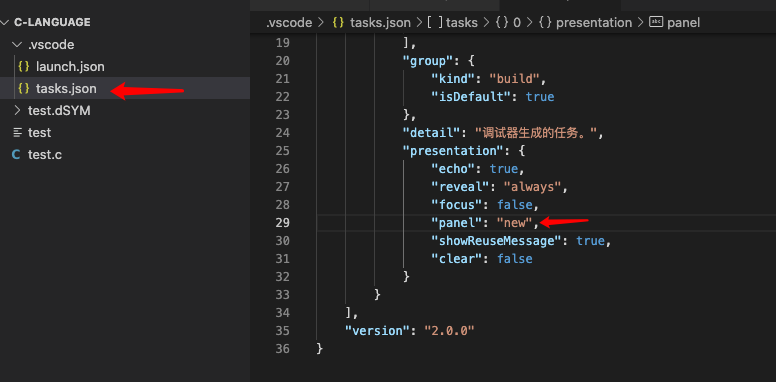This screenshot has height=382, width=776.
Task: Click the isDefault true value on line 22
Action: (540, 97)
